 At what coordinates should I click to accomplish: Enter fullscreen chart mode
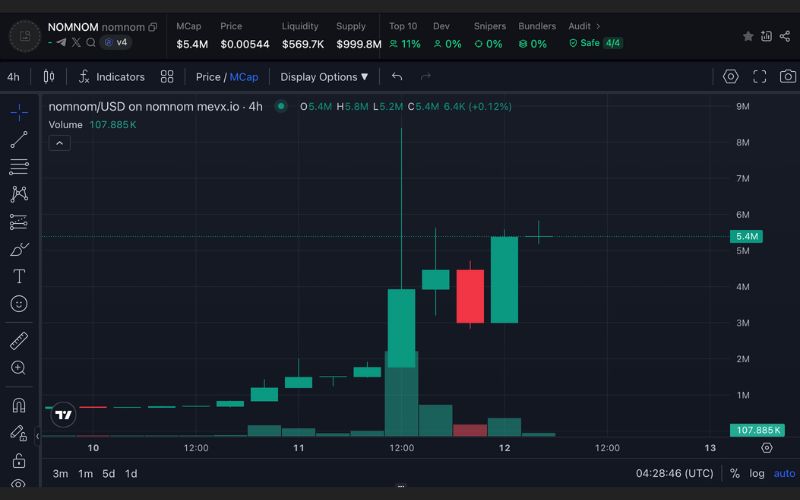point(760,77)
